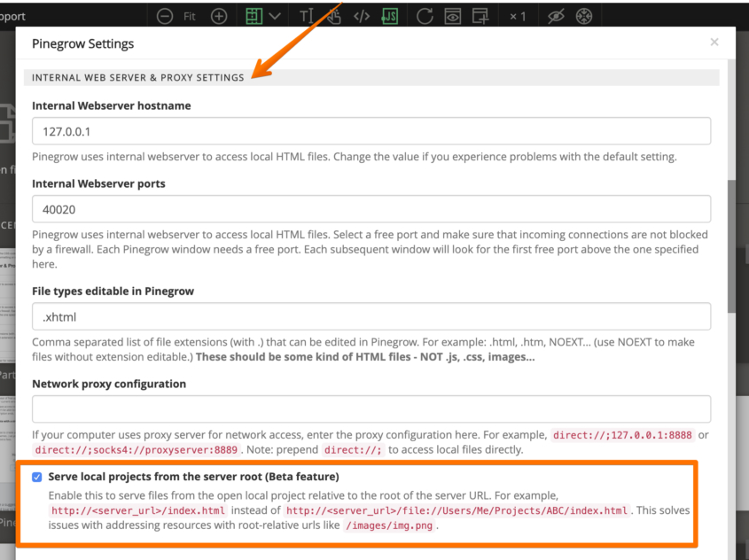Click the circular collapse arrows icon

[584, 17]
